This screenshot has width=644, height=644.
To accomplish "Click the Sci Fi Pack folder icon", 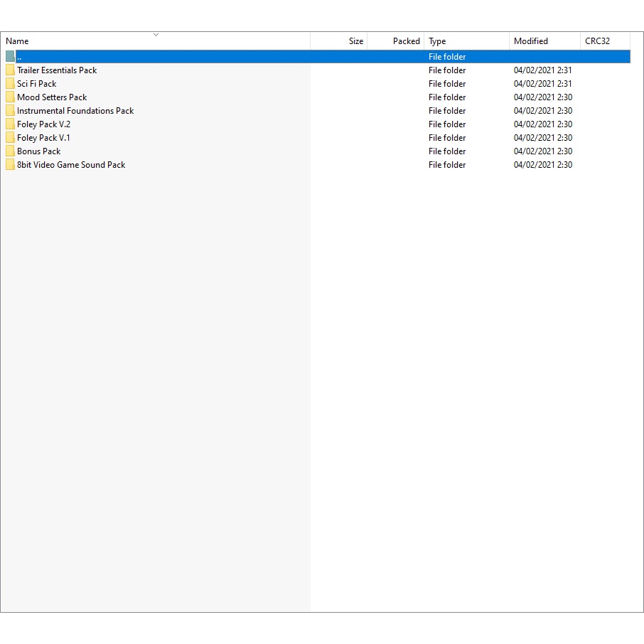I will pyautogui.click(x=10, y=84).
